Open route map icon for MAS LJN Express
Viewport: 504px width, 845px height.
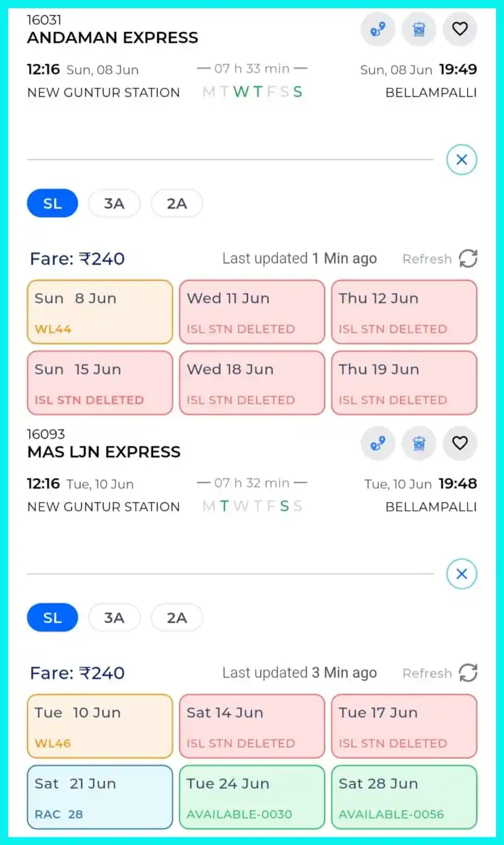point(378,443)
